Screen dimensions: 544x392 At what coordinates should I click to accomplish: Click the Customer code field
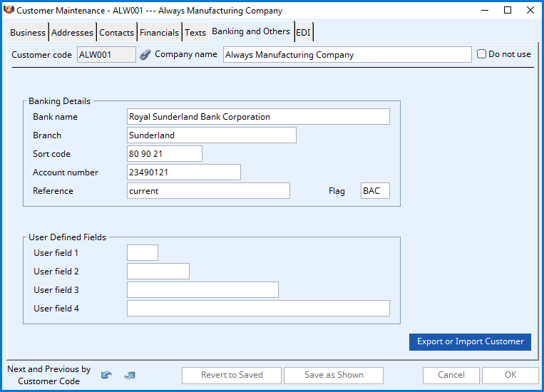(x=106, y=54)
